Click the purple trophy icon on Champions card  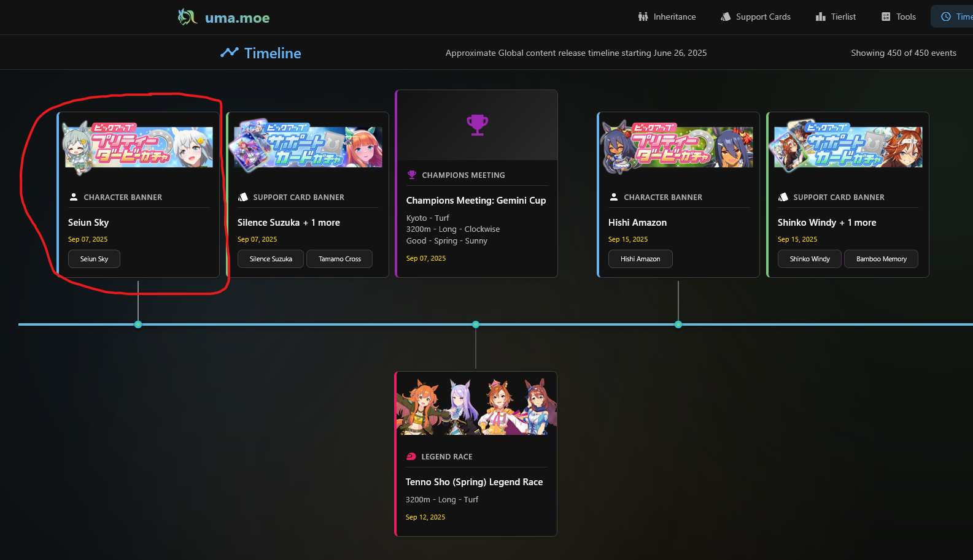(477, 125)
